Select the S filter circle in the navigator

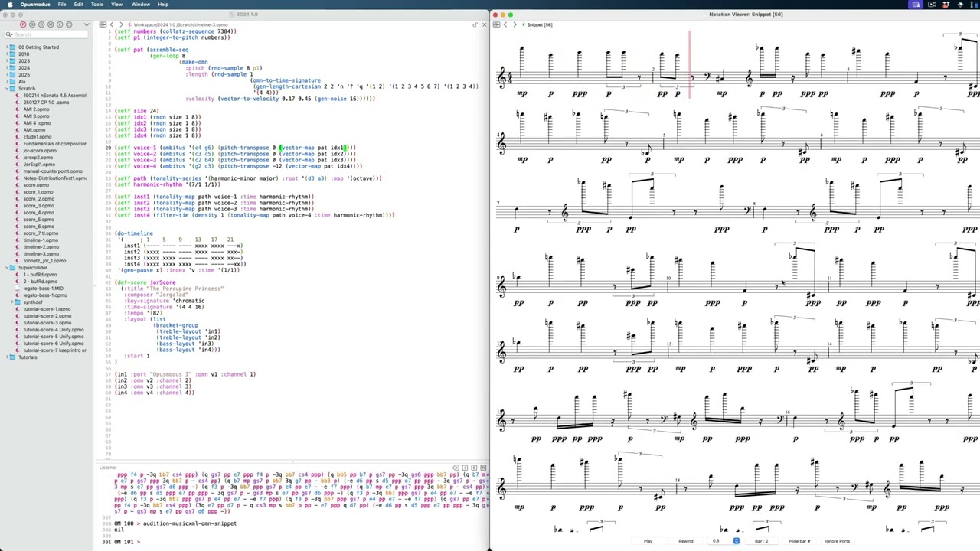click(32, 24)
